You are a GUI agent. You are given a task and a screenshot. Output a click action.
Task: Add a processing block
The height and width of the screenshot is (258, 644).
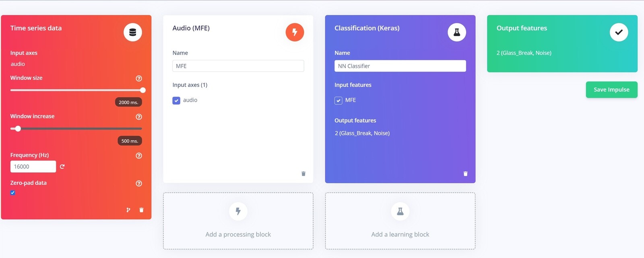tap(238, 221)
